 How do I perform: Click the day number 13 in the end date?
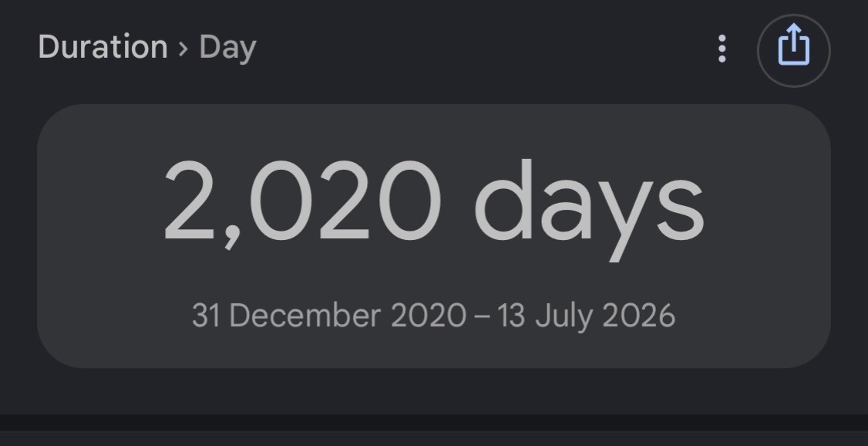pyautogui.click(x=511, y=316)
